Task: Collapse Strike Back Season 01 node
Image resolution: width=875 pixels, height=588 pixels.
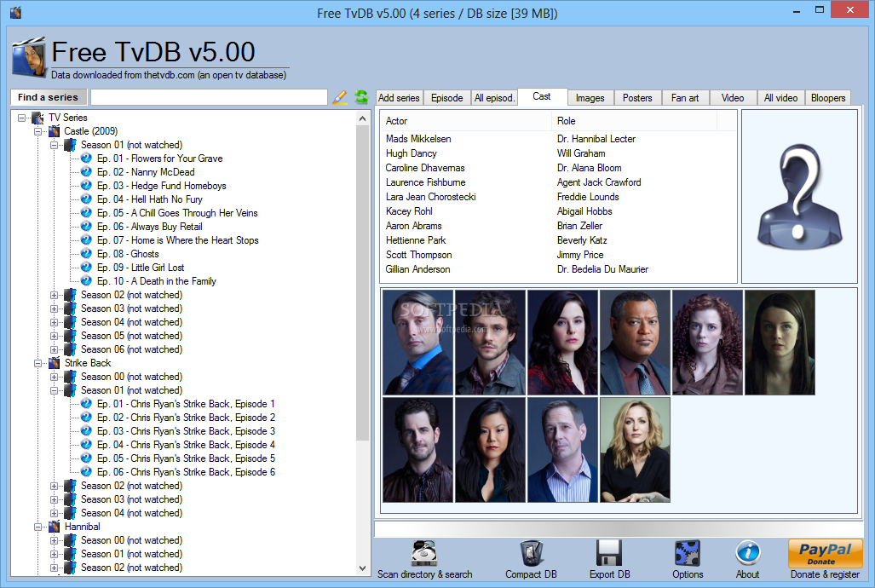Action: tap(55, 391)
